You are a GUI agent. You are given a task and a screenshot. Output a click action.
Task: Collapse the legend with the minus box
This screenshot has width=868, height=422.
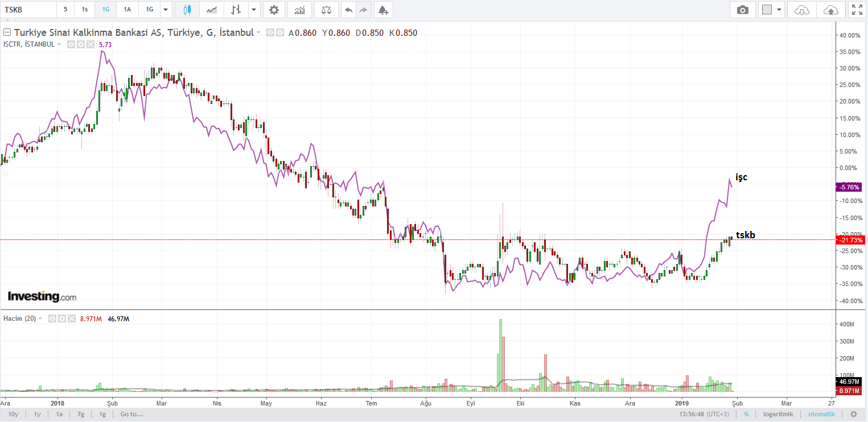point(7,32)
